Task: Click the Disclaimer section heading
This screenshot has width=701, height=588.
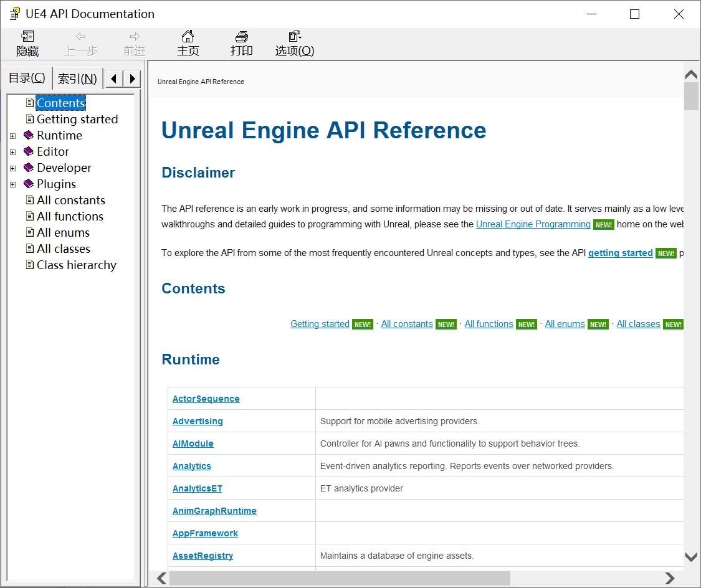Action: tap(198, 173)
